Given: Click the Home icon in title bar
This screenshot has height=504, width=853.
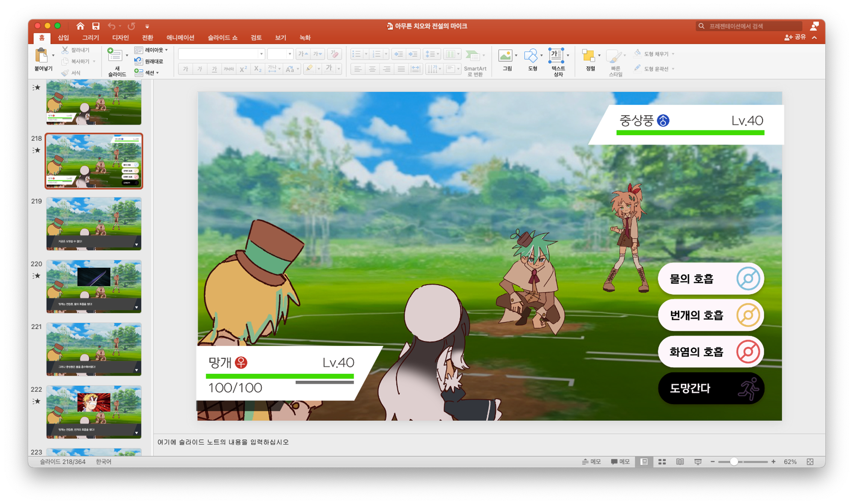Looking at the screenshot, I should [x=80, y=26].
